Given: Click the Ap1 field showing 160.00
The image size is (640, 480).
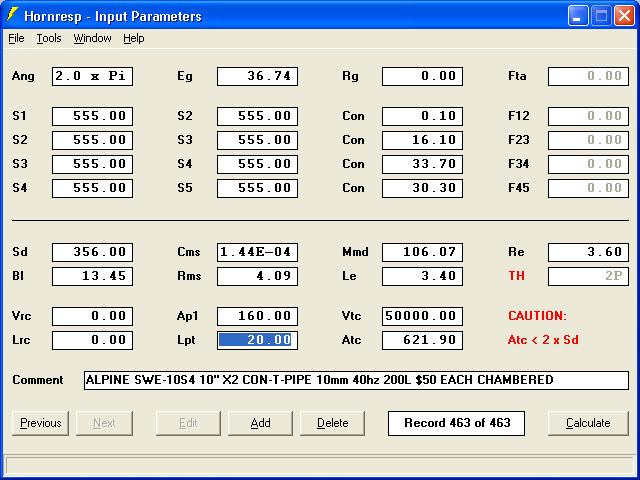Looking at the screenshot, I should tap(258, 316).
